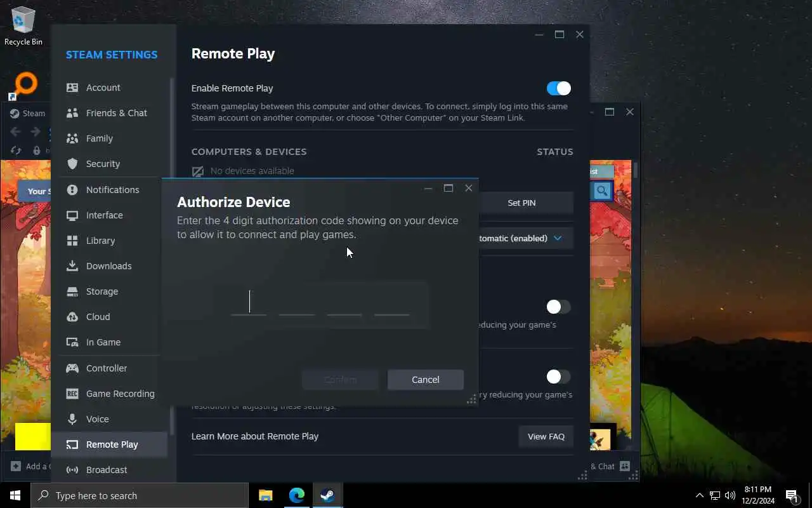Click the In Game overlay icon
The width and height of the screenshot is (812, 508).
(72, 342)
